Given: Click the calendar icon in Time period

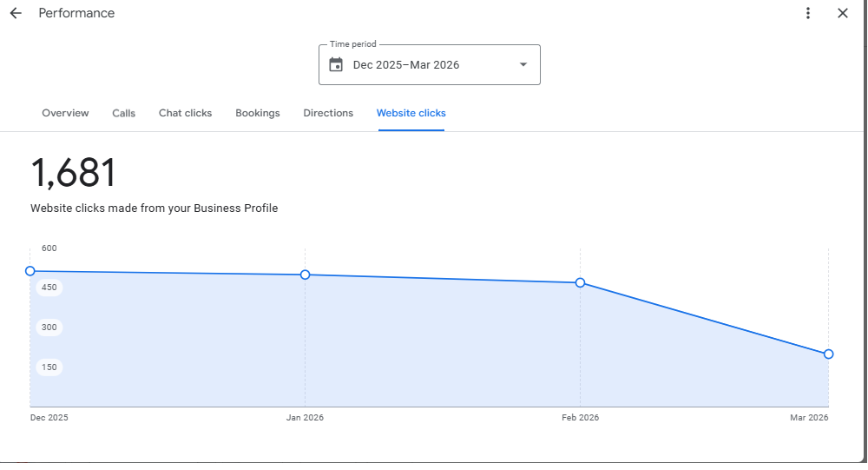Looking at the screenshot, I should (x=336, y=65).
